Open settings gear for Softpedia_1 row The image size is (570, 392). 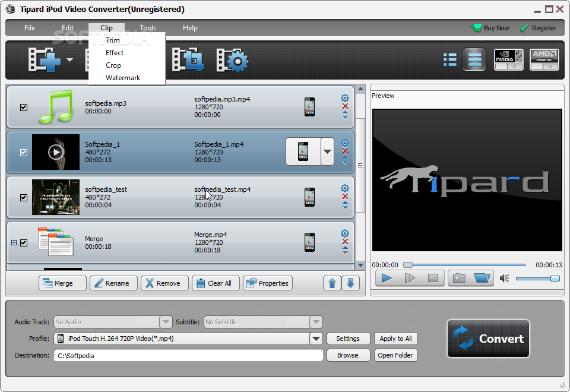(x=344, y=143)
